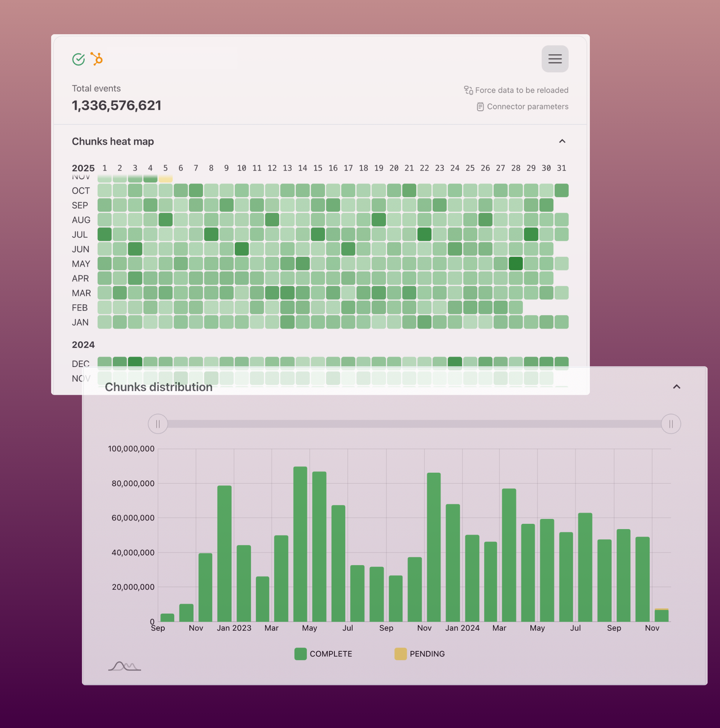Click the PENDING yellow legend swatch
Viewport: 720px width, 728px height.
pyautogui.click(x=400, y=654)
